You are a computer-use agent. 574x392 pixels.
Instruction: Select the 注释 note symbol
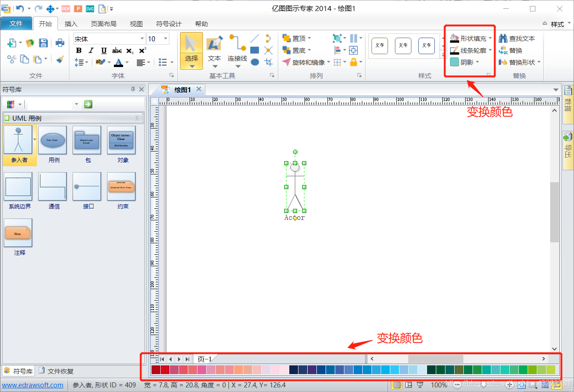coord(19,237)
